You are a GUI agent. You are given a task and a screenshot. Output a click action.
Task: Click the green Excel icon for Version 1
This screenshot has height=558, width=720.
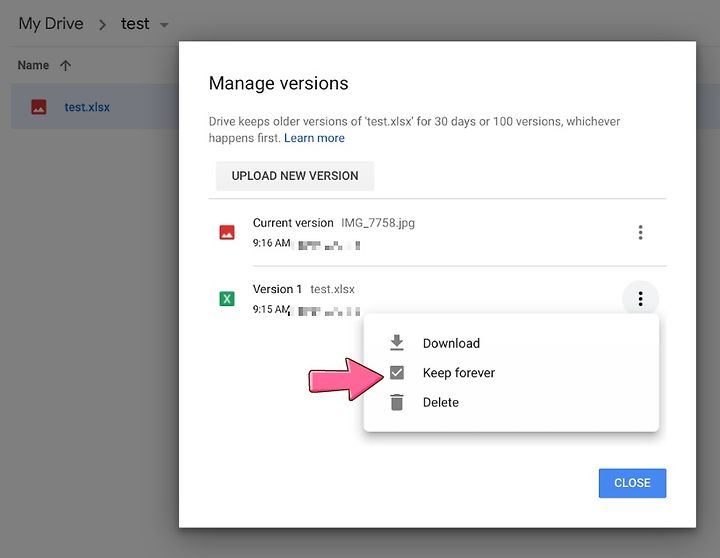(x=227, y=299)
